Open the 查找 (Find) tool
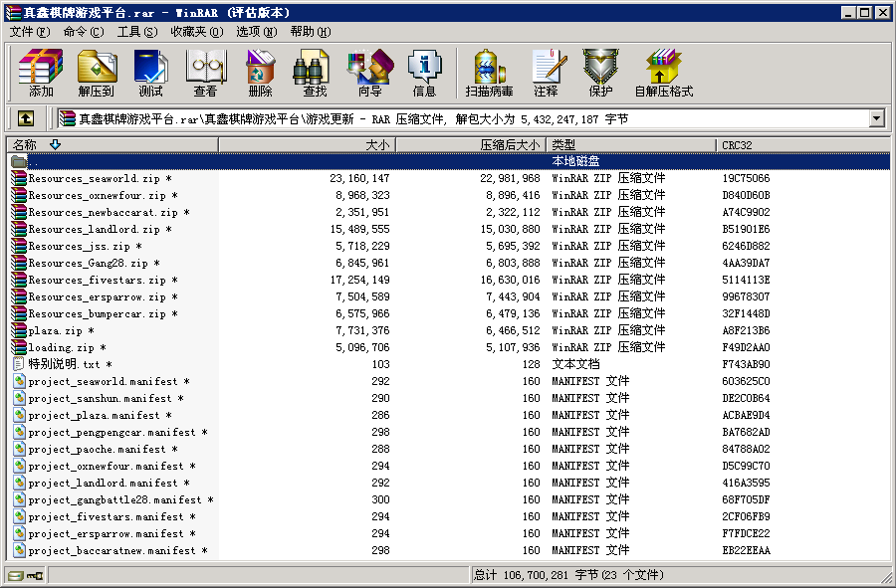The width and height of the screenshot is (896, 588). click(x=315, y=73)
